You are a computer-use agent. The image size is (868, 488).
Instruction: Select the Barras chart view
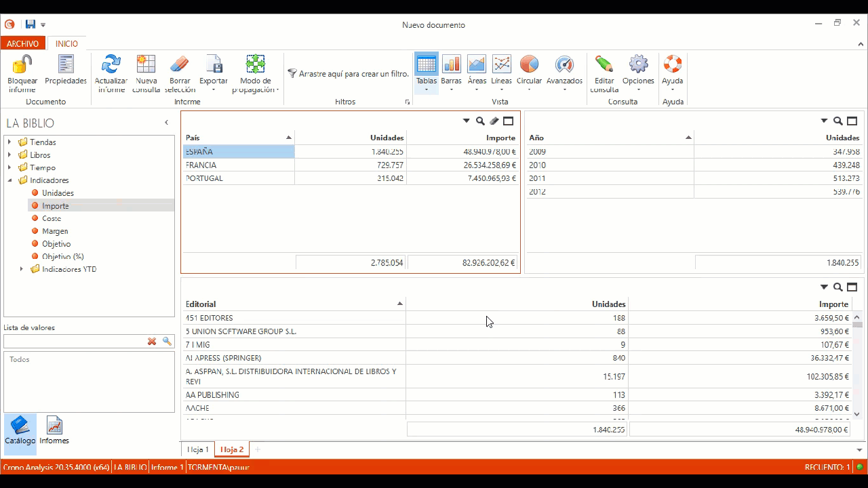[x=451, y=66]
